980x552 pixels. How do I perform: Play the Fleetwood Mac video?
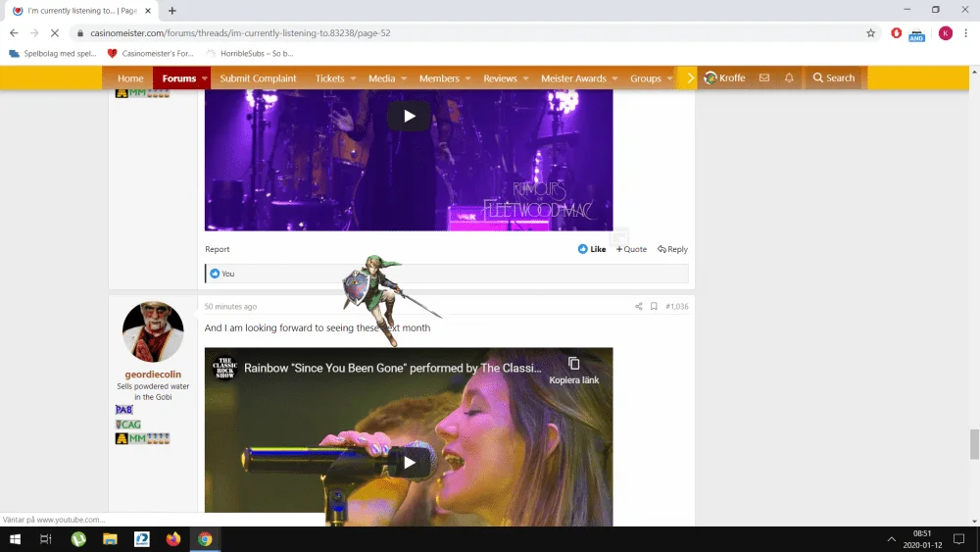coord(409,116)
